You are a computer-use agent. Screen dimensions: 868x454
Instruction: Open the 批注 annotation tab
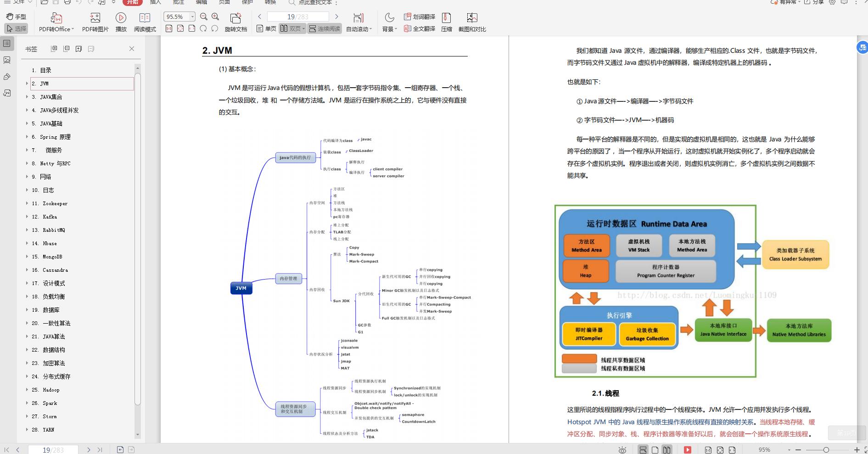pos(179,3)
